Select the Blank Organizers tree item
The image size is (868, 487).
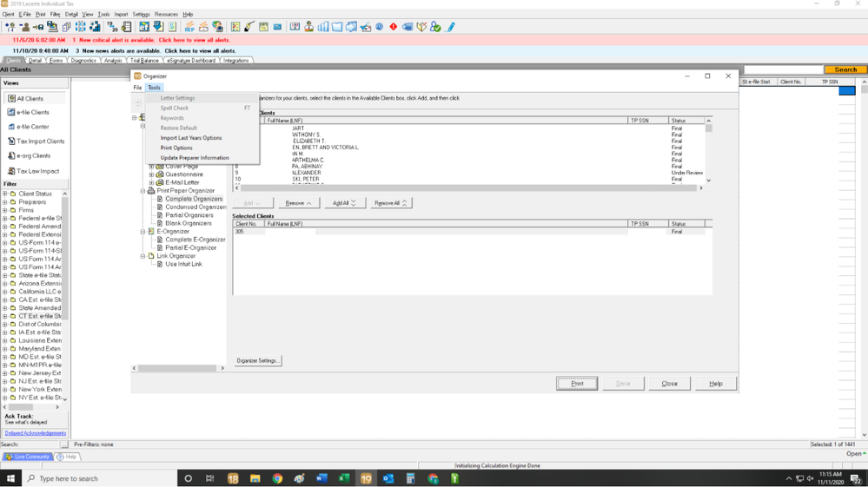(189, 223)
